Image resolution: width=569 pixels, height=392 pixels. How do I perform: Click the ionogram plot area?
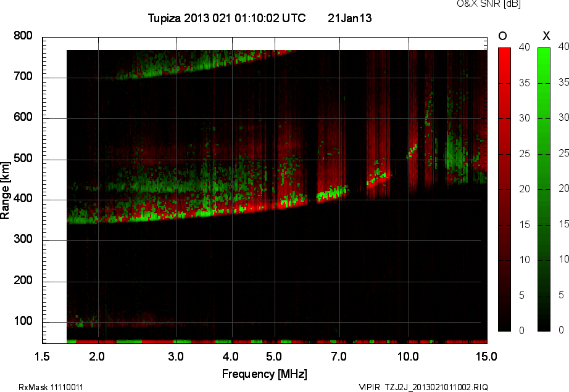[265, 190]
